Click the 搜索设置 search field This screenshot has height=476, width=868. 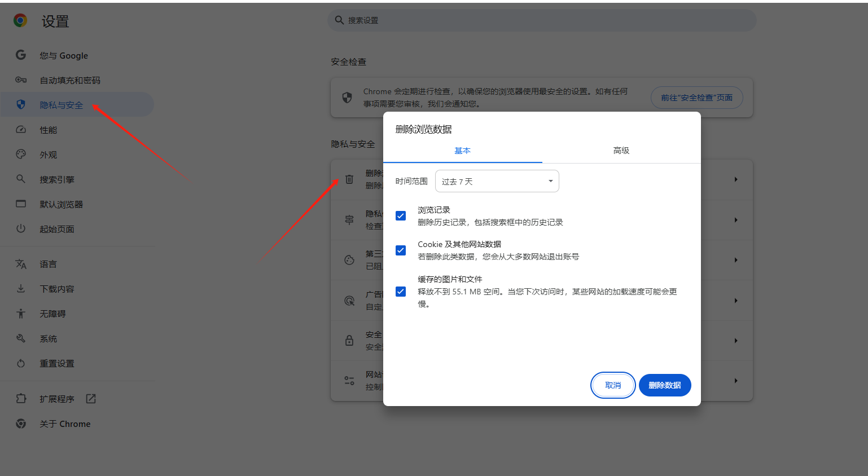542,20
